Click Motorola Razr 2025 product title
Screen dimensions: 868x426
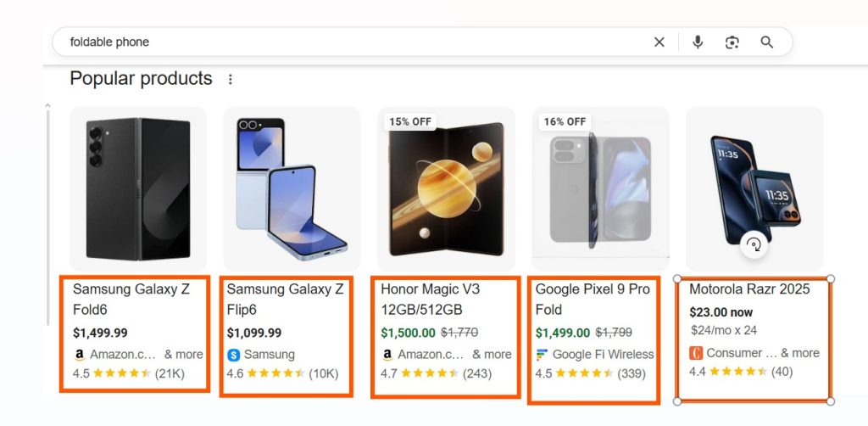748,289
